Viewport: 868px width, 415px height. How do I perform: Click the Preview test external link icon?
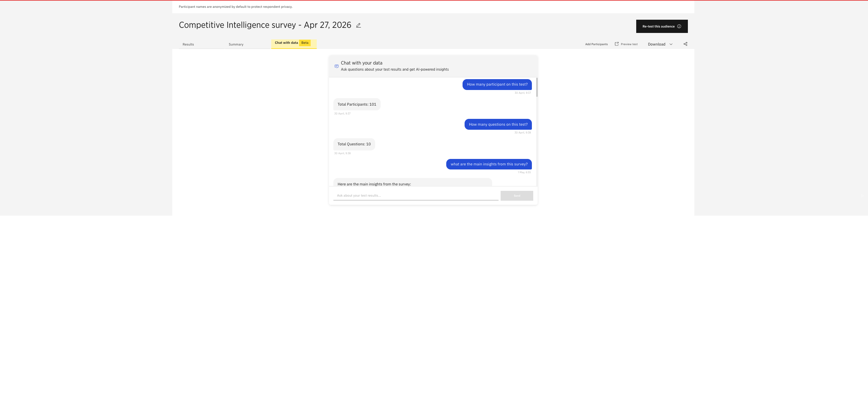617,44
